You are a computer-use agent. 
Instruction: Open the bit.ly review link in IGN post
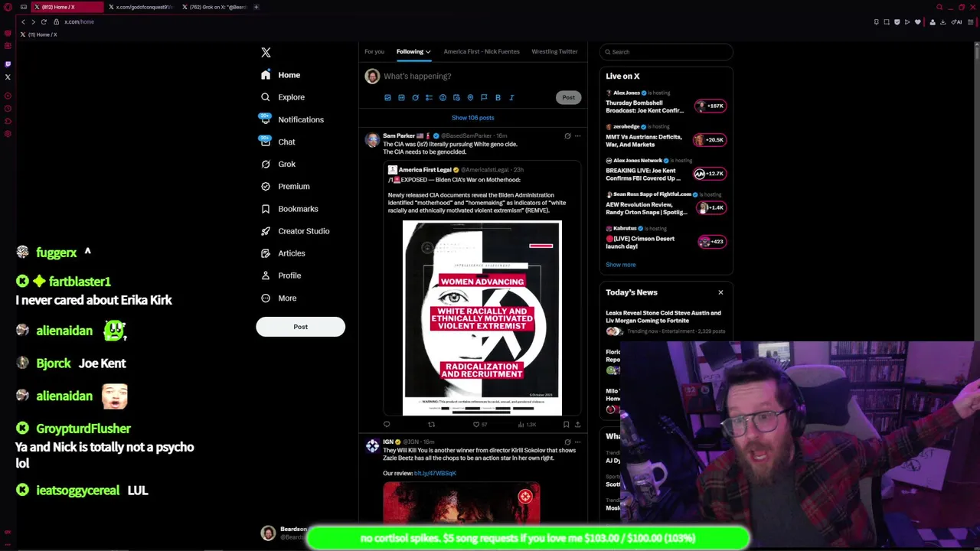pos(435,473)
